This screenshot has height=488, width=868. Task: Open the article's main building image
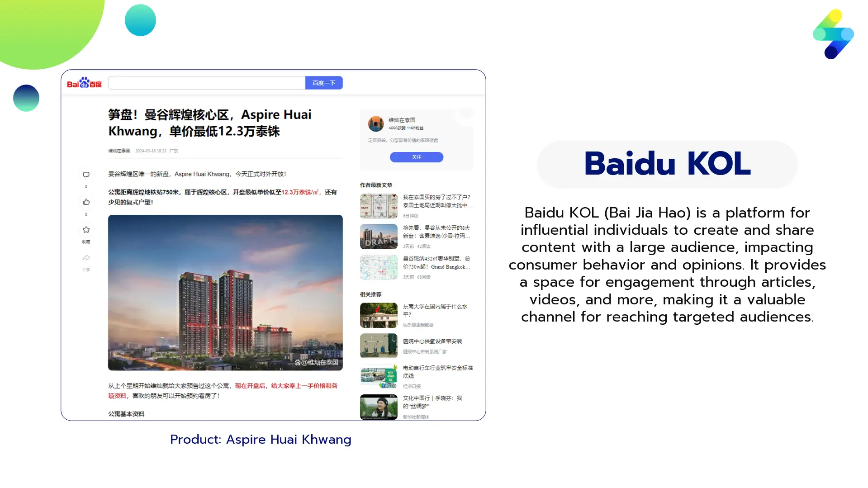(x=225, y=293)
